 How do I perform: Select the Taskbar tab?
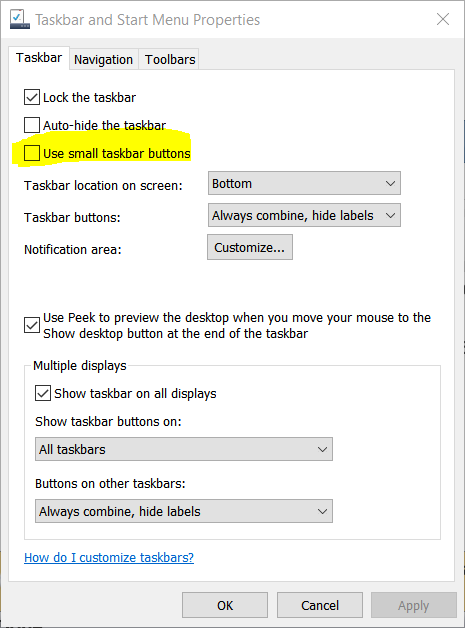pyautogui.click(x=39, y=58)
